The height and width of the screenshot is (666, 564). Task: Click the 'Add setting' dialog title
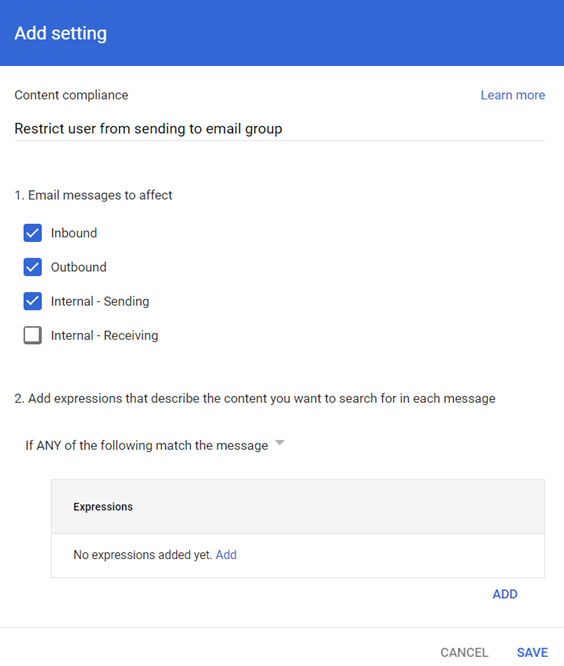[x=61, y=33]
